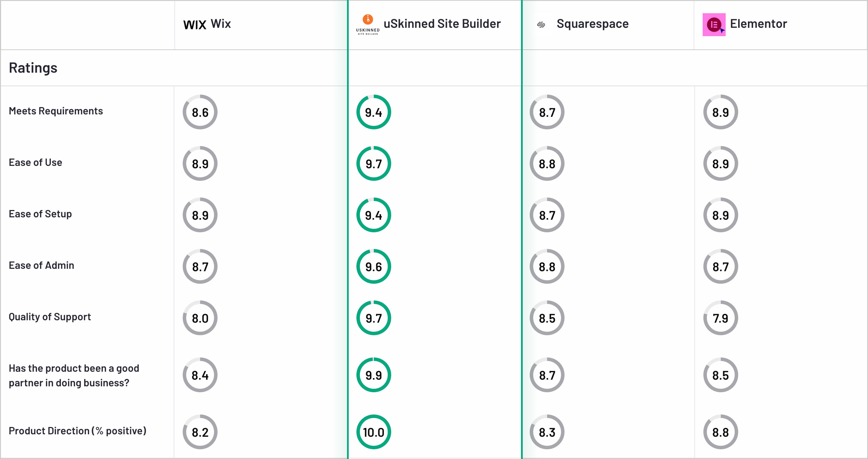Click uSkinned's 10.0 Product Direction rating circle
The width and height of the screenshot is (868, 459).
(x=373, y=432)
